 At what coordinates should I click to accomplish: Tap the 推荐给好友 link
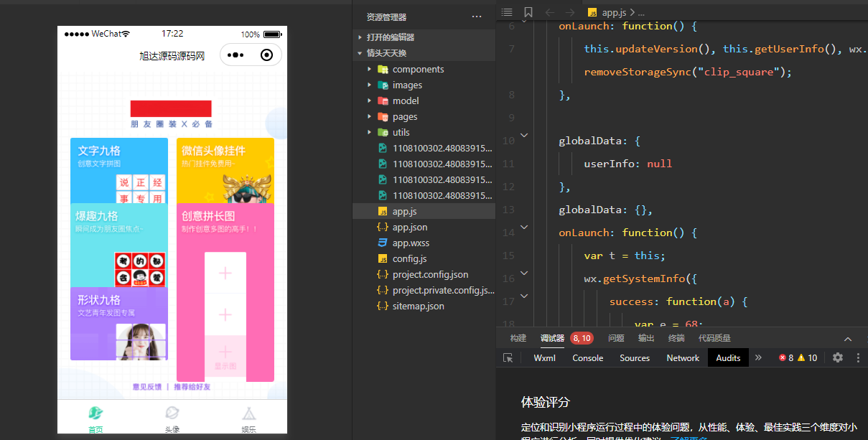coord(192,387)
